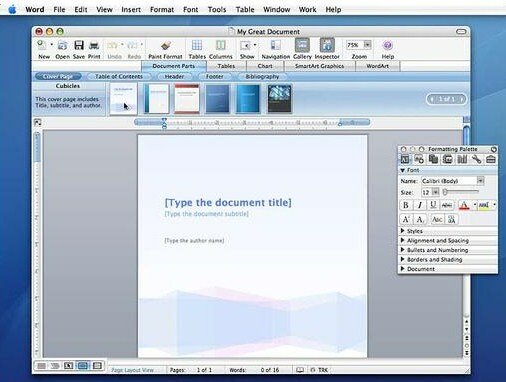Screen dimensions: 506x382
Task: Switch to the Document Parts tab
Action: point(174,66)
